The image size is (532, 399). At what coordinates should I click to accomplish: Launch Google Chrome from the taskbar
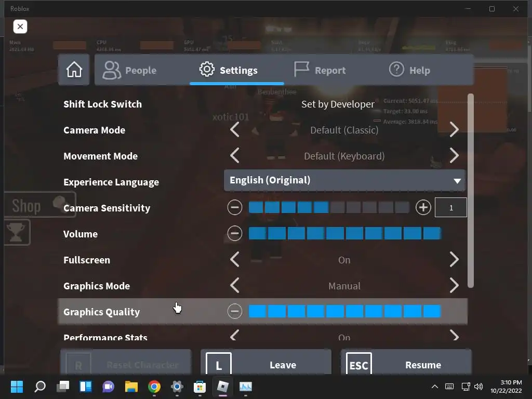pos(154,387)
